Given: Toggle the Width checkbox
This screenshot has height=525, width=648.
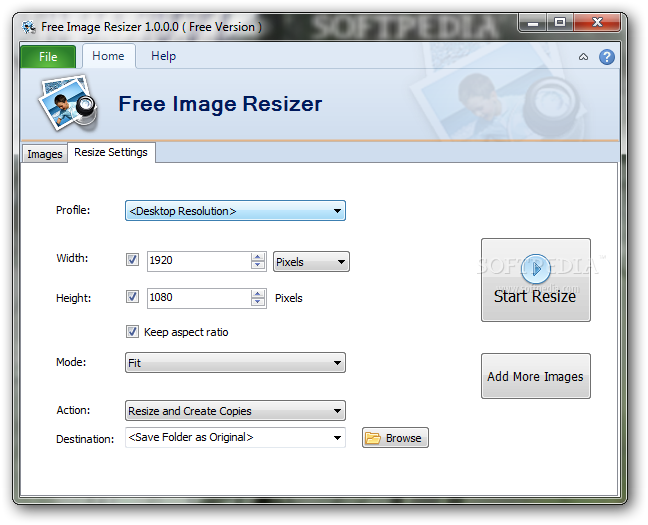Looking at the screenshot, I should 132,260.
